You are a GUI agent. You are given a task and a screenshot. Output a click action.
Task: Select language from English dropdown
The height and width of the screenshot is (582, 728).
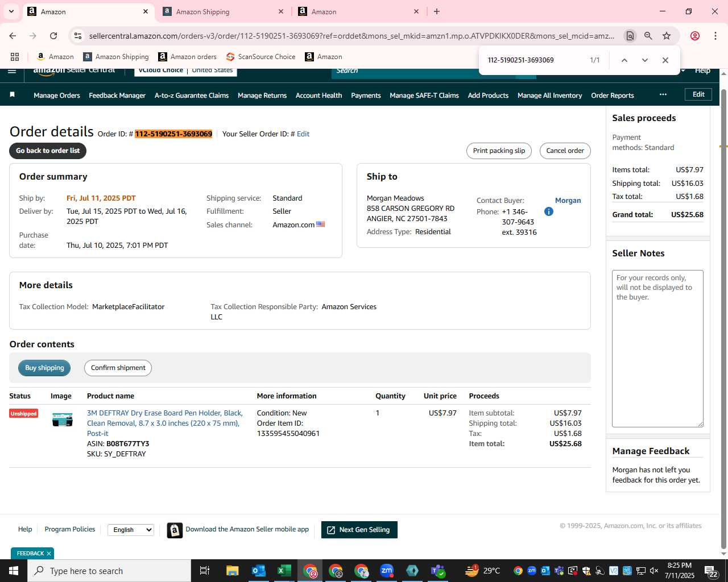point(131,530)
